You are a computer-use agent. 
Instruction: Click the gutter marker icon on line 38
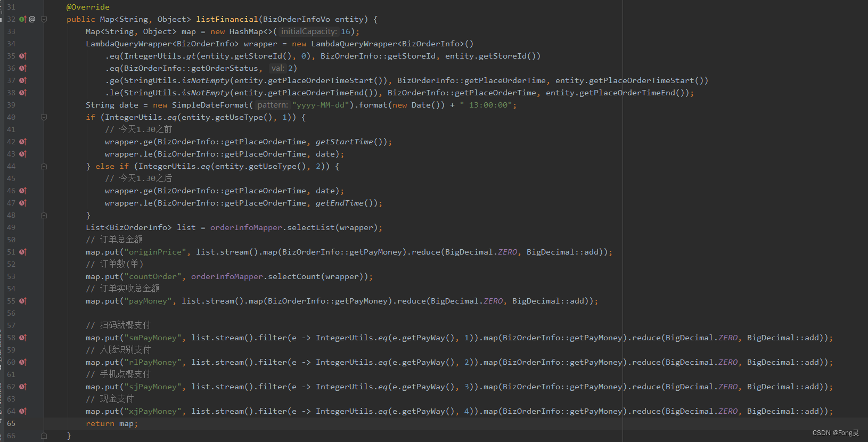tap(23, 93)
